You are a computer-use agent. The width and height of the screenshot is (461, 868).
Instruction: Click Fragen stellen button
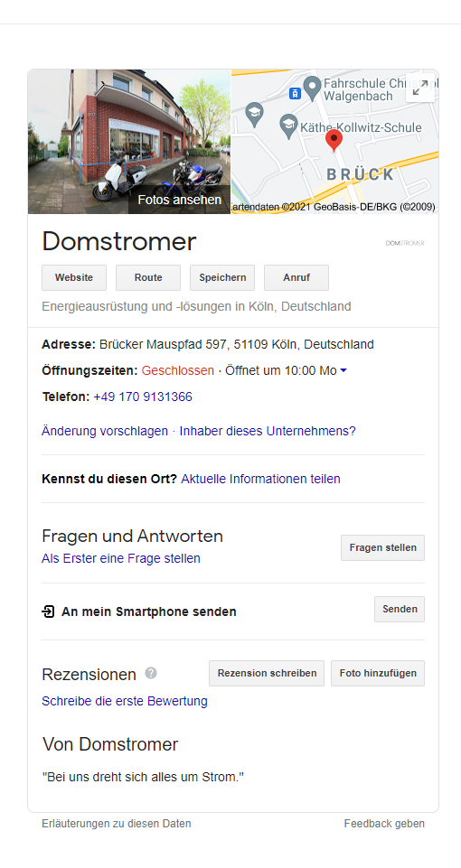point(383,548)
